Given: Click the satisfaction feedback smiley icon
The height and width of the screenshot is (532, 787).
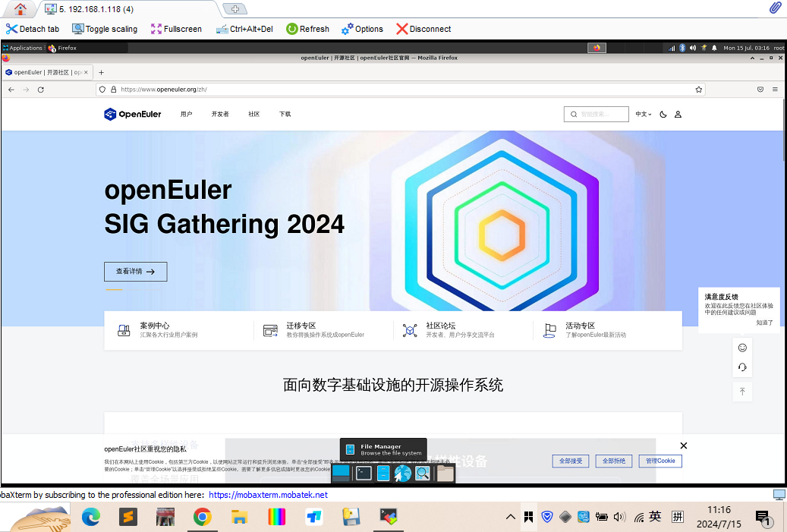Looking at the screenshot, I should [742, 348].
